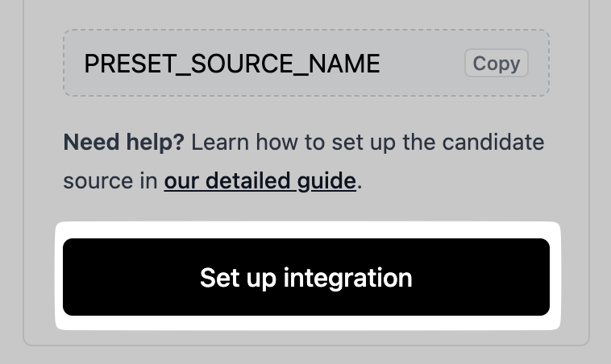Copy the candidate source name to clipboard
This screenshot has width=611, height=364.
pos(496,64)
